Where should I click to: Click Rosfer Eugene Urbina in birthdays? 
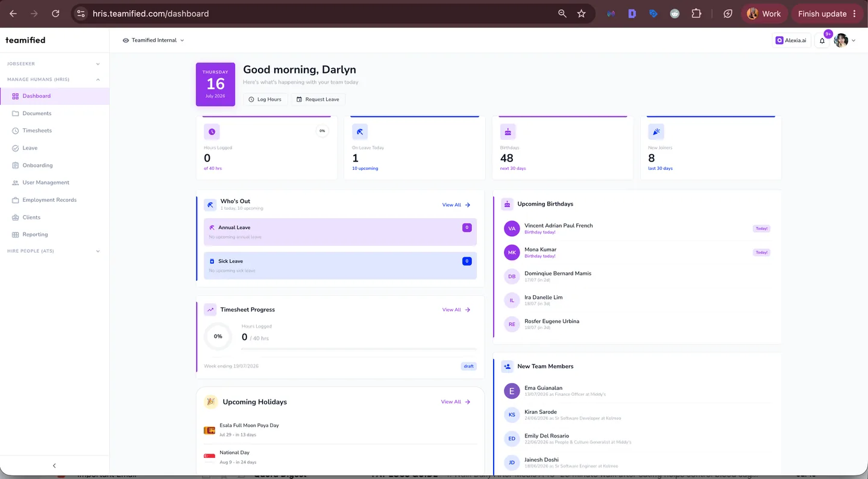coord(637,324)
